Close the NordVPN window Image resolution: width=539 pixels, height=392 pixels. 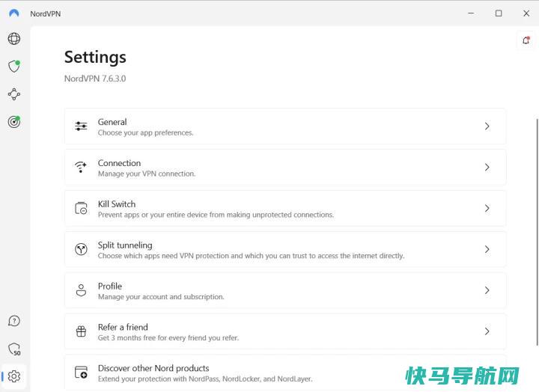tap(526, 13)
